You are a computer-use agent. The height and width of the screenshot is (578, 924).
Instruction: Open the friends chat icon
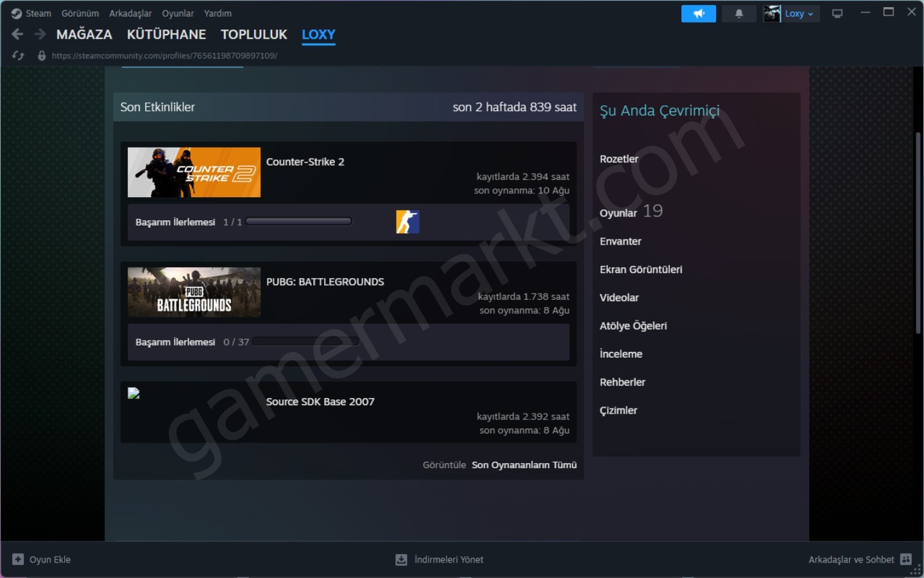pos(906,559)
